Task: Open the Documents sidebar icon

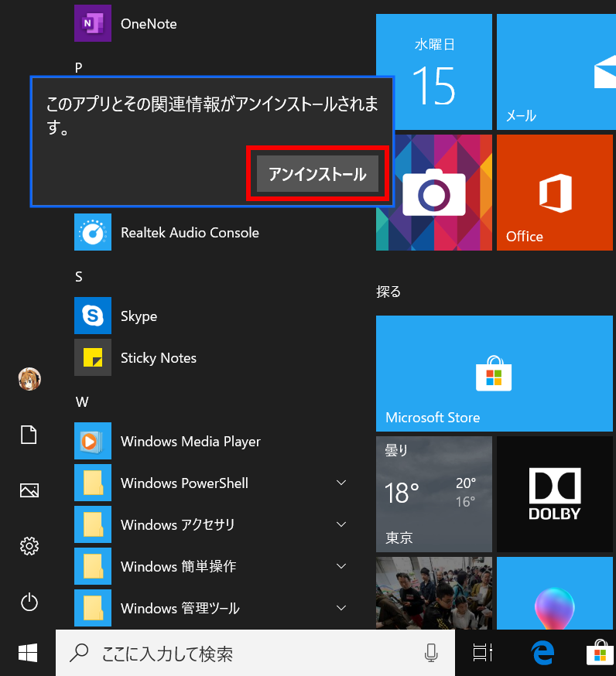Action: point(29,435)
